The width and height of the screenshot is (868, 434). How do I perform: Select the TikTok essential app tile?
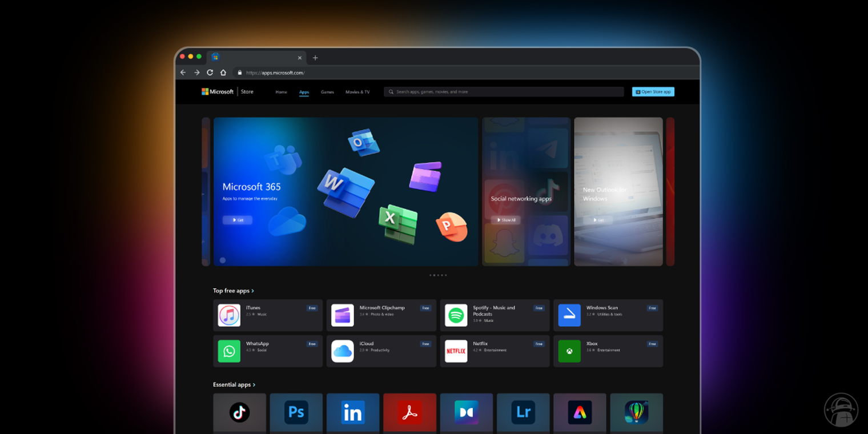click(239, 413)
